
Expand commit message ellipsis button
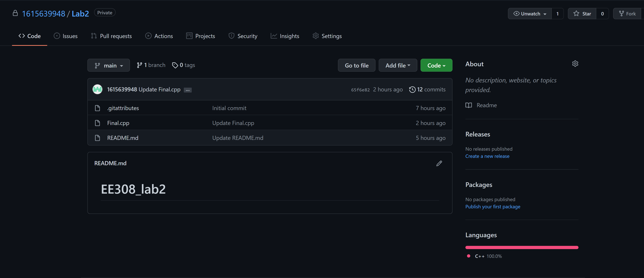coord(188,90)
